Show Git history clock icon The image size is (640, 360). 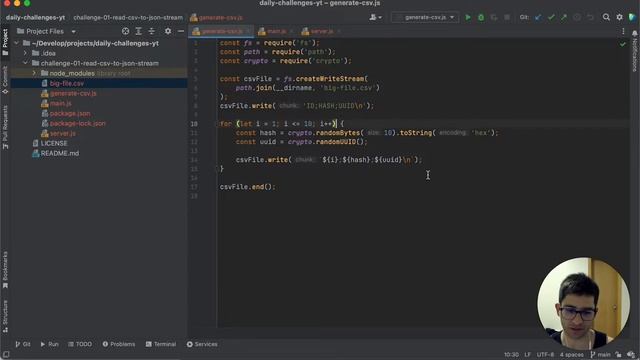pos(577,17)
